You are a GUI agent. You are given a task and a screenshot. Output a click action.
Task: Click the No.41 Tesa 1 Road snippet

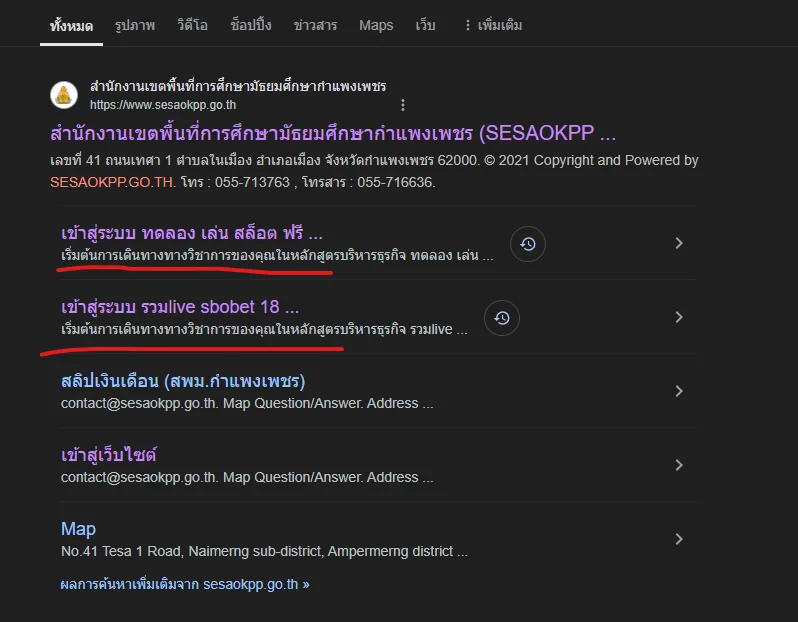coord(264,551)
